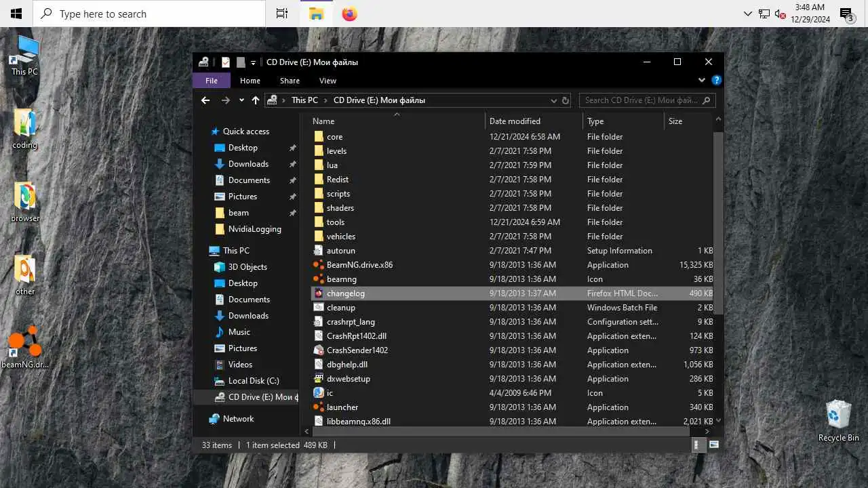Viewport: 868px width, 488px height.
Task: Go up one folder level
Action: coord(255,100)
